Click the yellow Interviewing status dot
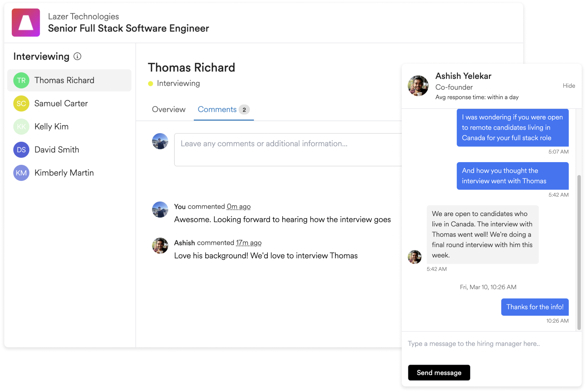 pyautogui.click(x=151, y=84)
